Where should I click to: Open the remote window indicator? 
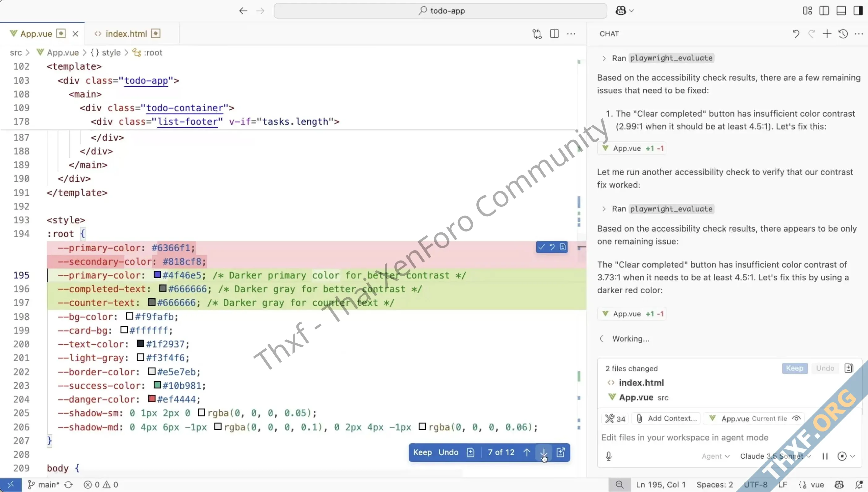(11, 485)
